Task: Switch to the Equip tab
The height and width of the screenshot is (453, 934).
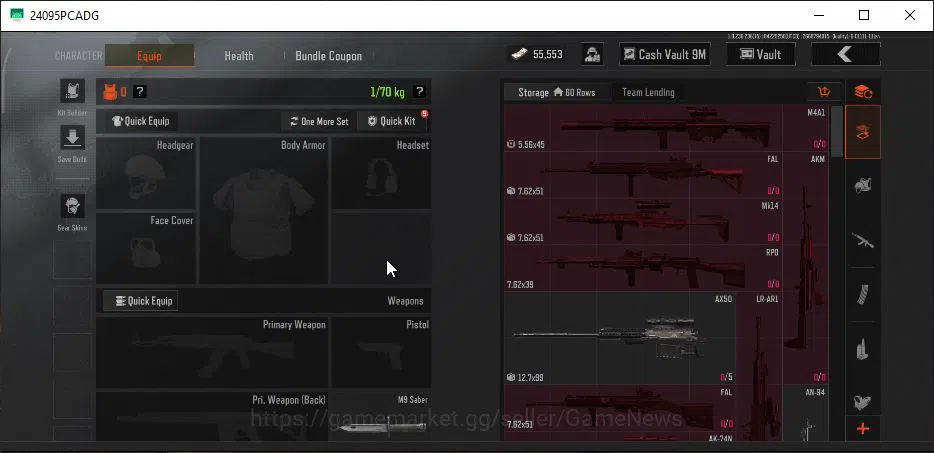Action: tap(149, 55)
